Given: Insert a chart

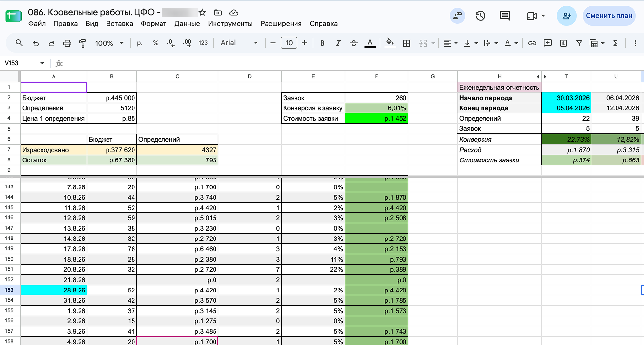Looking at the screenshot, I should [x=563, y=43].
